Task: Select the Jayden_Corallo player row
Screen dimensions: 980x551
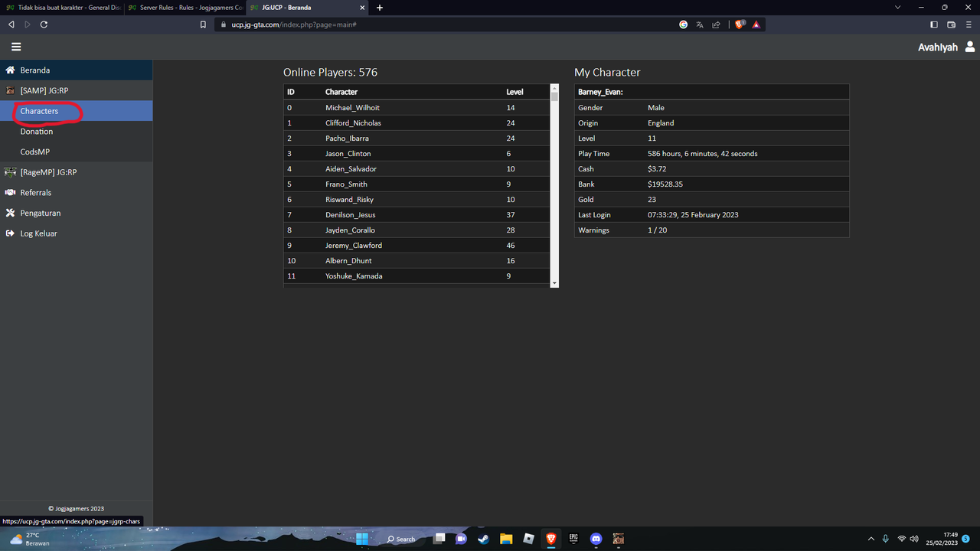Action: coord(416,230)
